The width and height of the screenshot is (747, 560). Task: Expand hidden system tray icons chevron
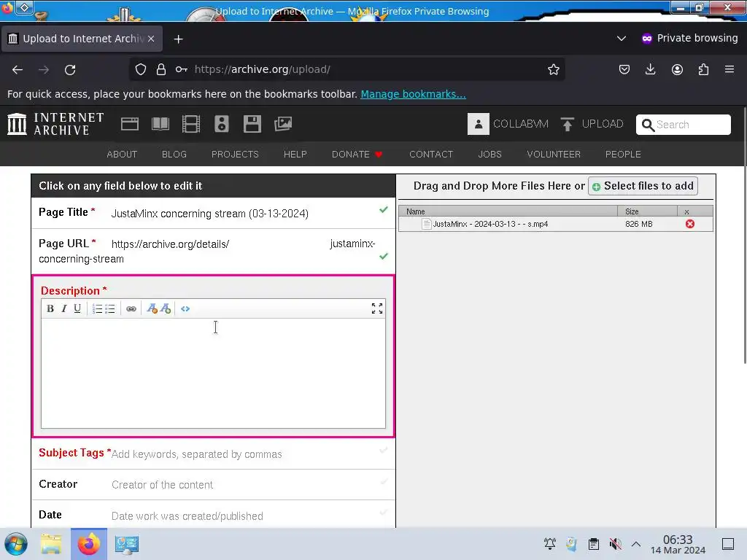636,544
